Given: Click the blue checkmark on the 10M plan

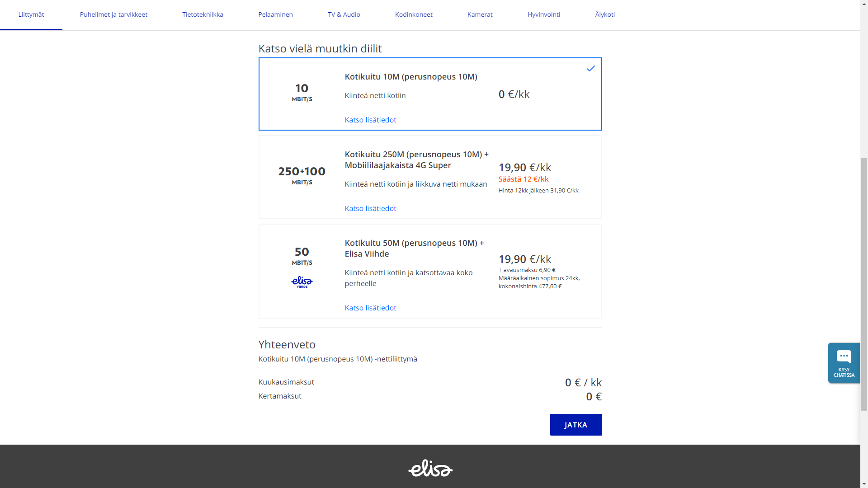Looking at the screenshot, I should (x=590, y=69).
